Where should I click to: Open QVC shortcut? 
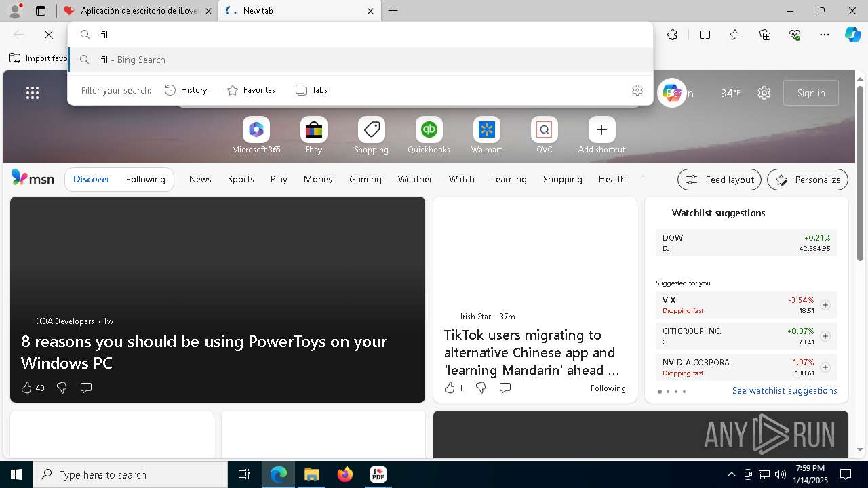pos(545,136)
